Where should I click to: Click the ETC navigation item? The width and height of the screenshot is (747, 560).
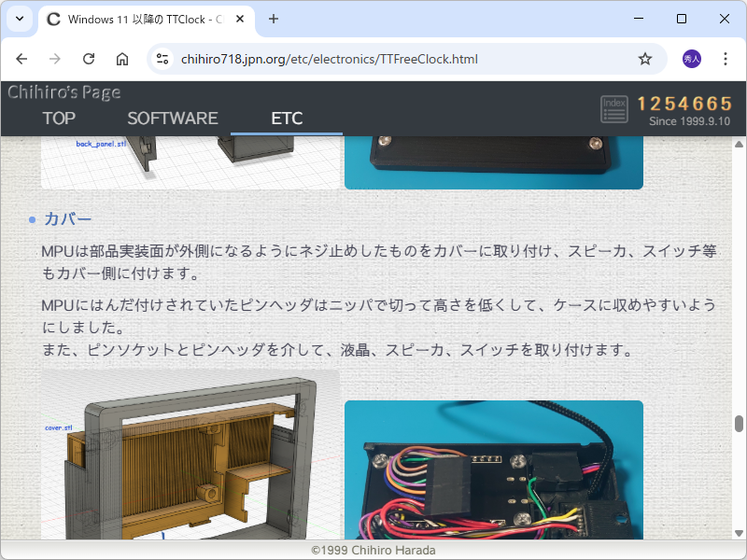tap(287, 118)
